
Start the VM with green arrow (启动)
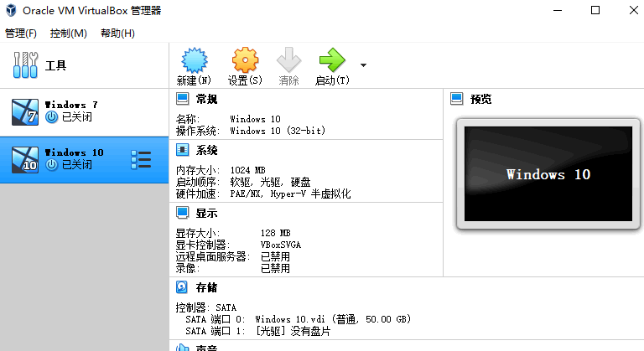pos(332,60)
